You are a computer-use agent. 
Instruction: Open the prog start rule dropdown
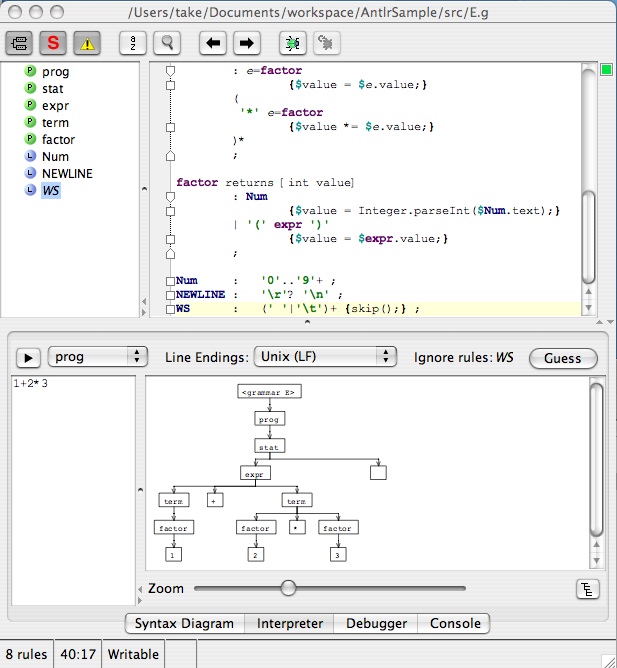98,358
